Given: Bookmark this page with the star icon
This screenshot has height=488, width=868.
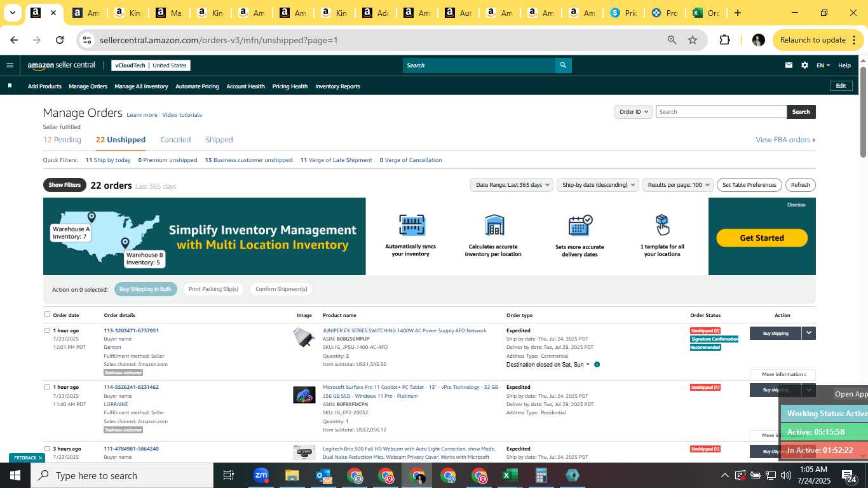Looking at the screenshot, I should (693, 40).
